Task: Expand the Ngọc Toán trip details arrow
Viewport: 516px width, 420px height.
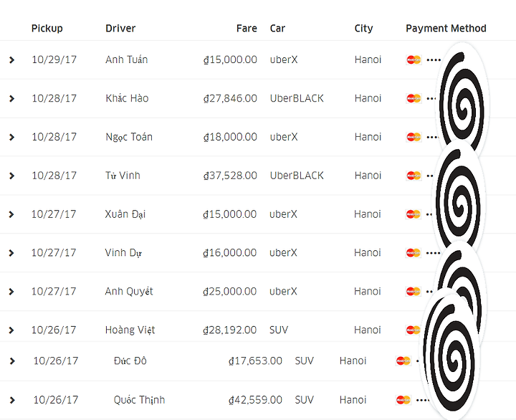Action: [x=12, y=137]
